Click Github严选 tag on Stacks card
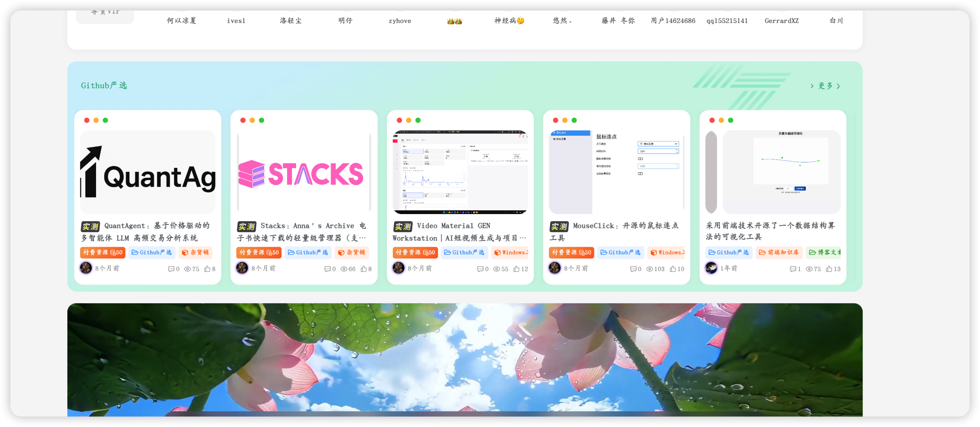The height and width of the screenshot is (427, 980). tap(308, 252)
